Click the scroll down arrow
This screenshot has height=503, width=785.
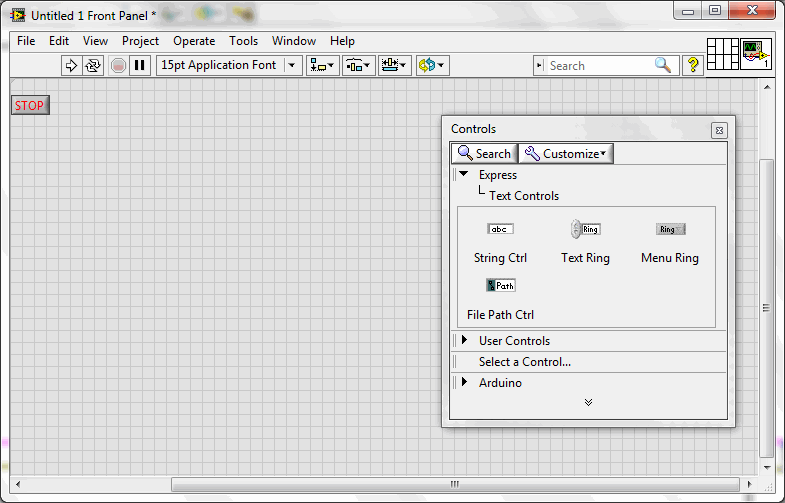click(767, 467)
